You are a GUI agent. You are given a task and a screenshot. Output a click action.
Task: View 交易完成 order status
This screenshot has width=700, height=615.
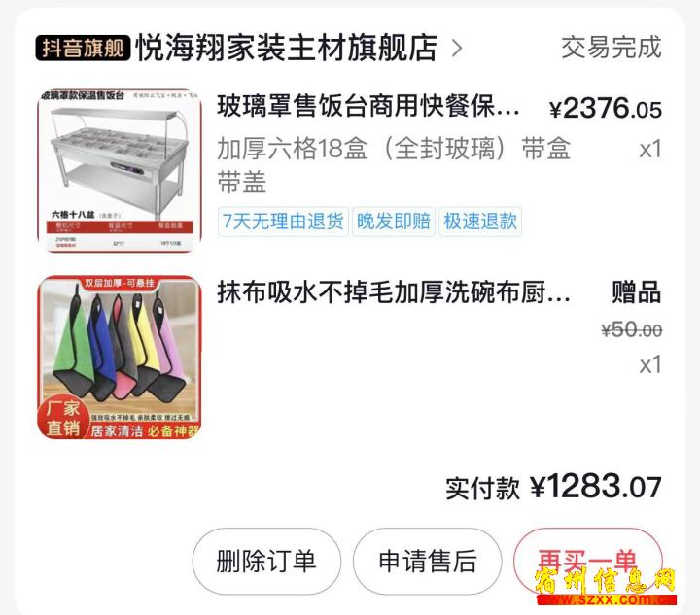[612, 48]
